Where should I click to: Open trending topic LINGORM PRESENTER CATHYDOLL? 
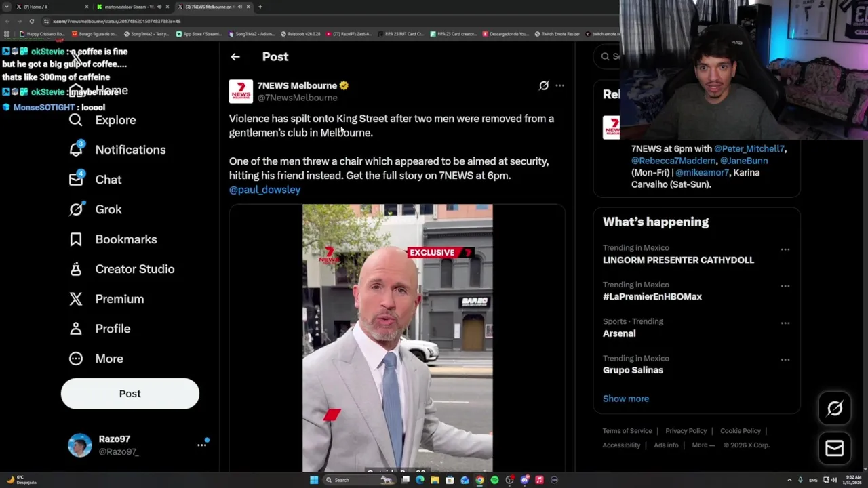[678, 260]
